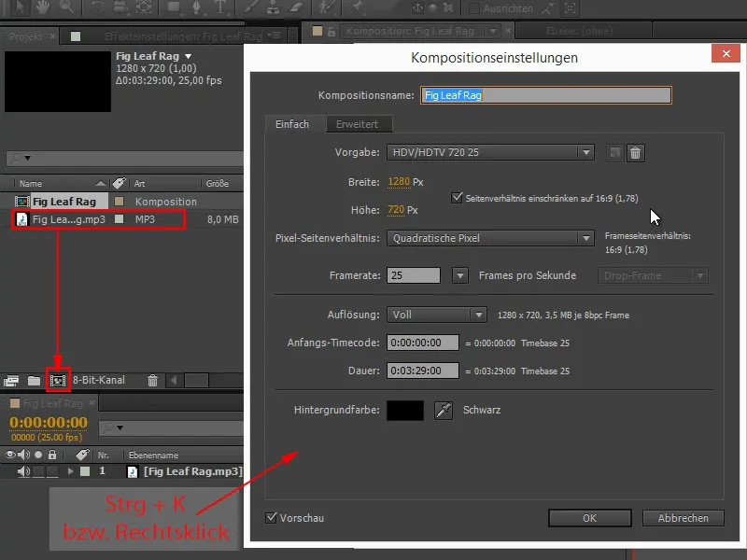Screen dimensions: 747x560
Task: Open the Erweitert settings tab
Action: click(358, 124)
